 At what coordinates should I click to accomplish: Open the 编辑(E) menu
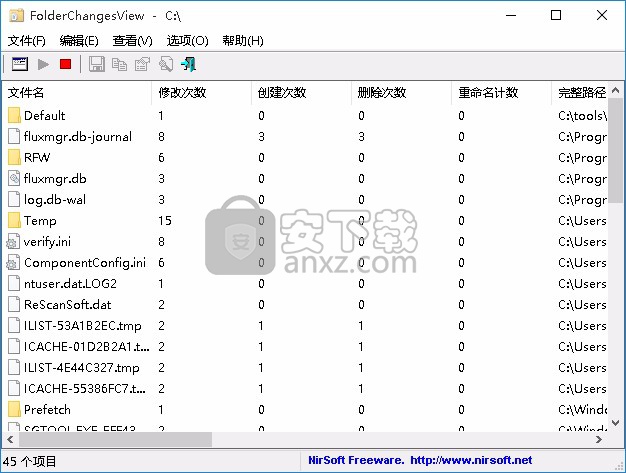tap(79, 41)
